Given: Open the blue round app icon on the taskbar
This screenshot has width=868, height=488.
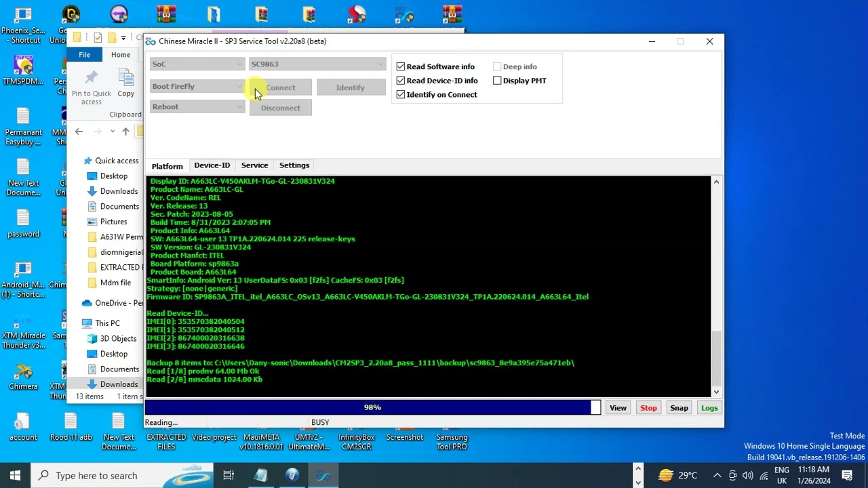Looking at the screenshot, I should [x=292, y=475].
